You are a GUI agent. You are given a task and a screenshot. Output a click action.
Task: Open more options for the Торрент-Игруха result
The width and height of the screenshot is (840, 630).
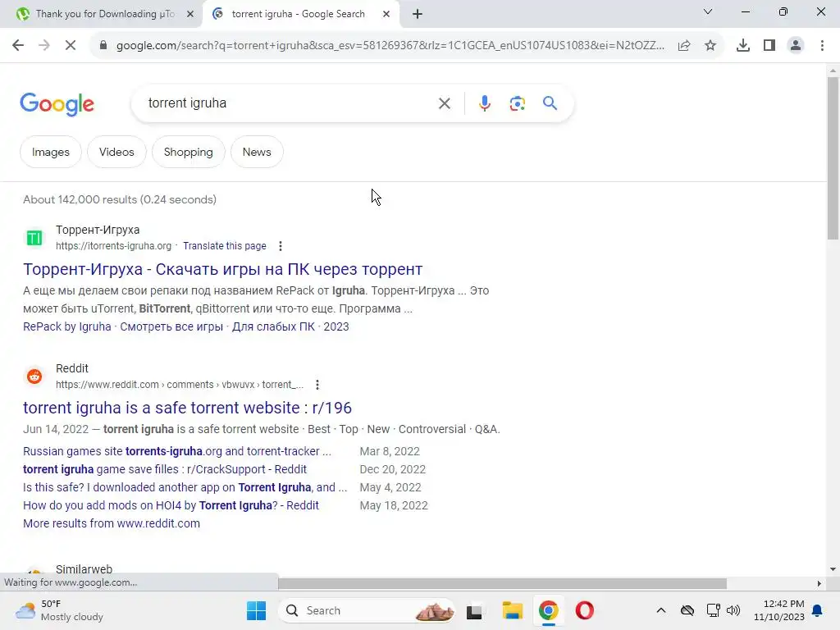pos(281,246)
